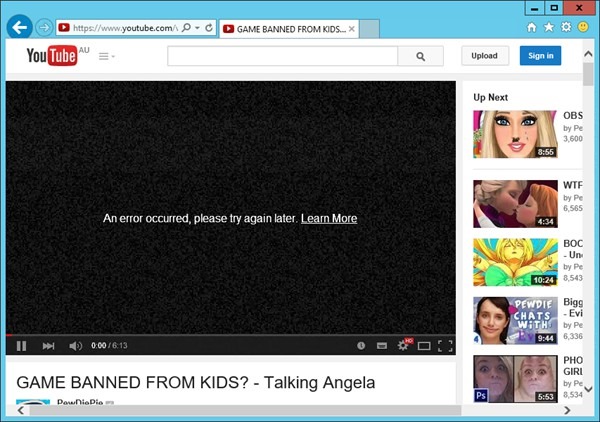
Task: Close the GAME BANNED FROM KIDS tab
Action: click(x=352, y=29)
